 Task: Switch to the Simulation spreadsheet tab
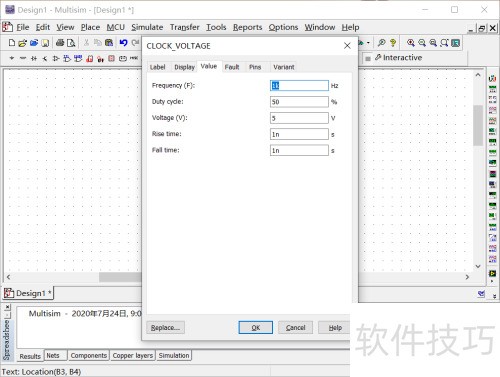coord(174,356)
